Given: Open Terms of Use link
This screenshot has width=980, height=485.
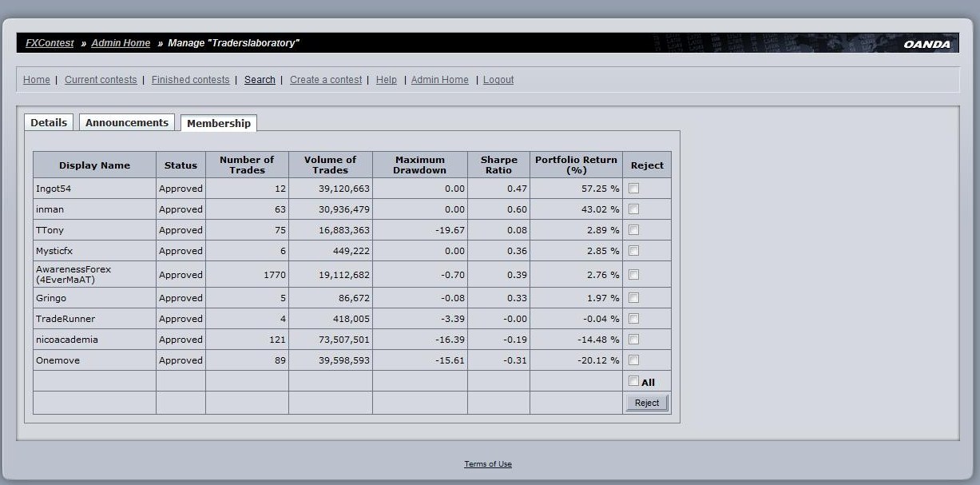Looking at the screenshot, I should coord(488,464).
